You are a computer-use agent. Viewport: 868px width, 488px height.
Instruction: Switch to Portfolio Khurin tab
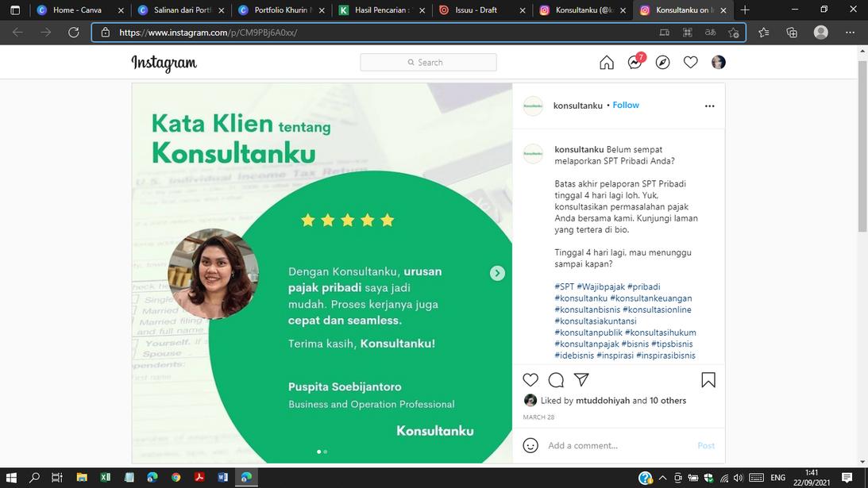[x=281, y=10]
